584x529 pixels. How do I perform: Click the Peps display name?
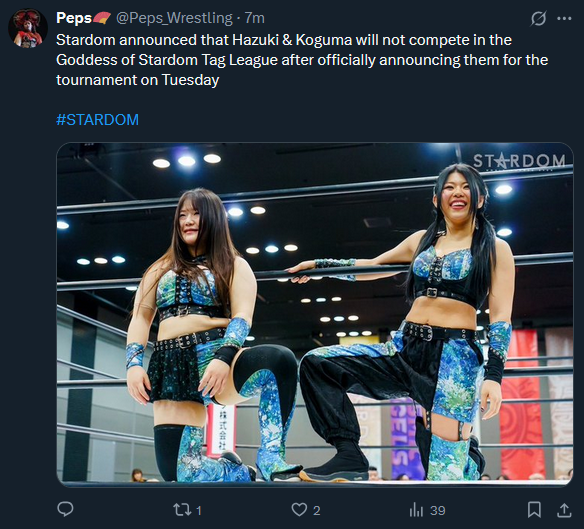74,18
